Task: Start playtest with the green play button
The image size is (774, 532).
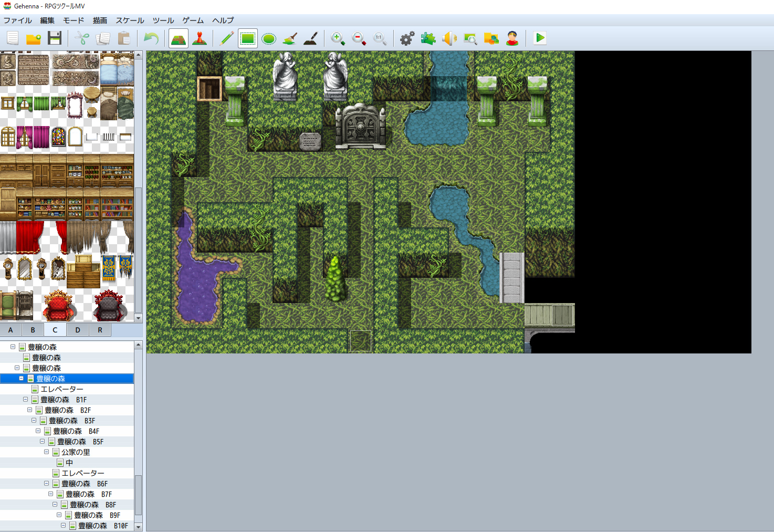Action: click(540, 38)
